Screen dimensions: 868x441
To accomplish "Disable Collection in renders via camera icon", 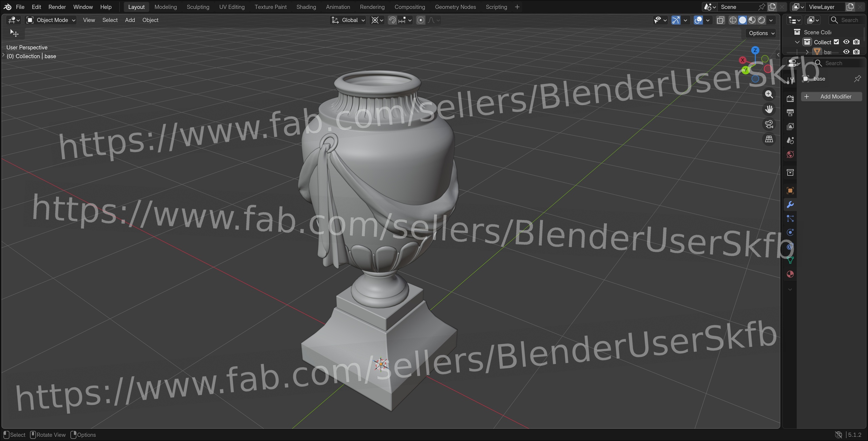I will (856, 42).
